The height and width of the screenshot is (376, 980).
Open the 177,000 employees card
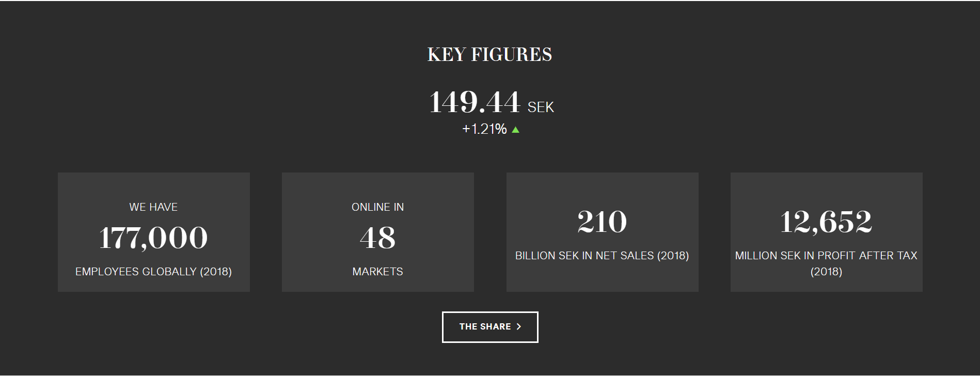point(154,232)
